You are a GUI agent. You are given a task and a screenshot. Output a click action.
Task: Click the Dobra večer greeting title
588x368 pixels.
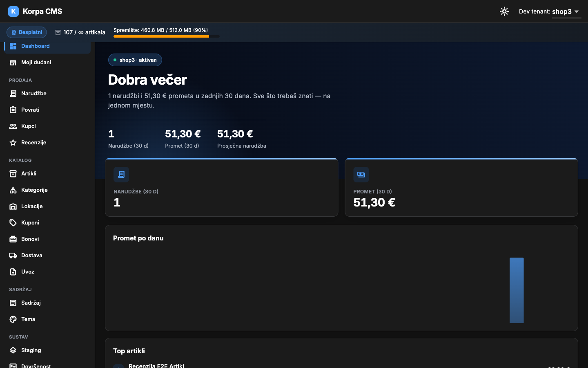[147, 80]
